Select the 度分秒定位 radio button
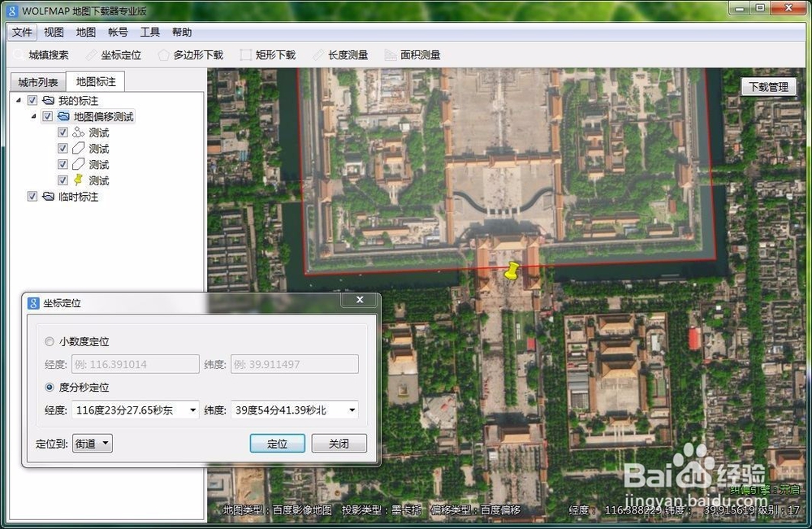This screenshot has width=812, height=529. (x=48, y=388)
